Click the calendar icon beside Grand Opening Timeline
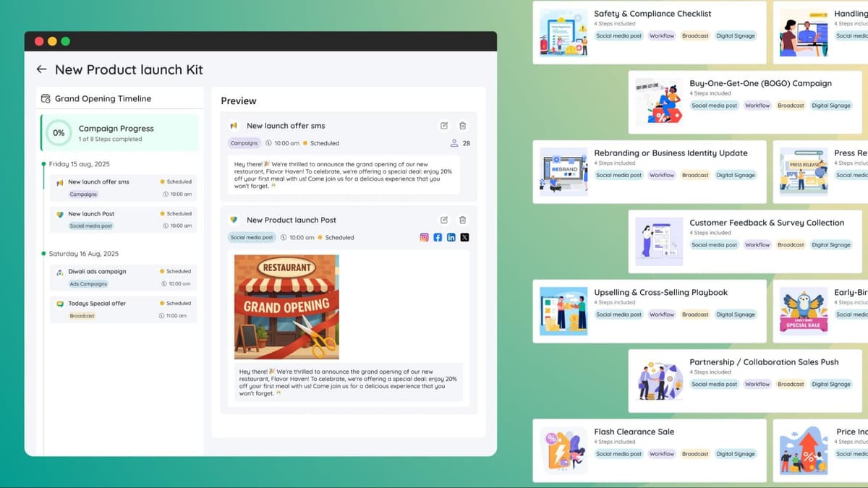The width and height of the screenshot is (868, 488). 46,98
